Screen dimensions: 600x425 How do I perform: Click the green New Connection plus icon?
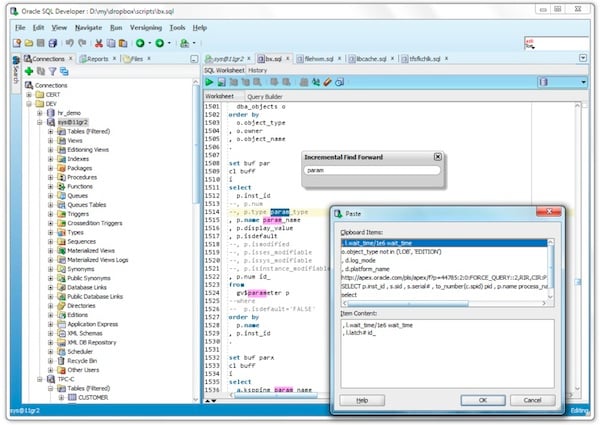(29, 72)
